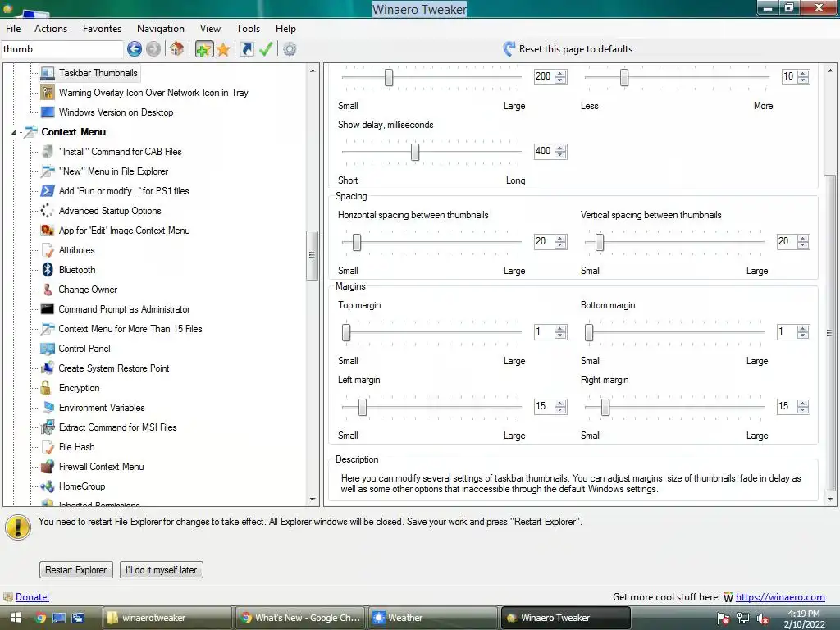Viewport: 840px width, 630px height.
Task: Switch to winaerotweaker folder taskbar window
Action: [167, 618]
